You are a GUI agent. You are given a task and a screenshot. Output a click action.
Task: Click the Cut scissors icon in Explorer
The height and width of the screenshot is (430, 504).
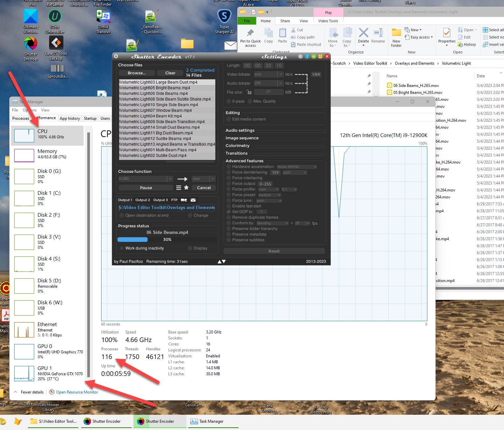[293, 30]
